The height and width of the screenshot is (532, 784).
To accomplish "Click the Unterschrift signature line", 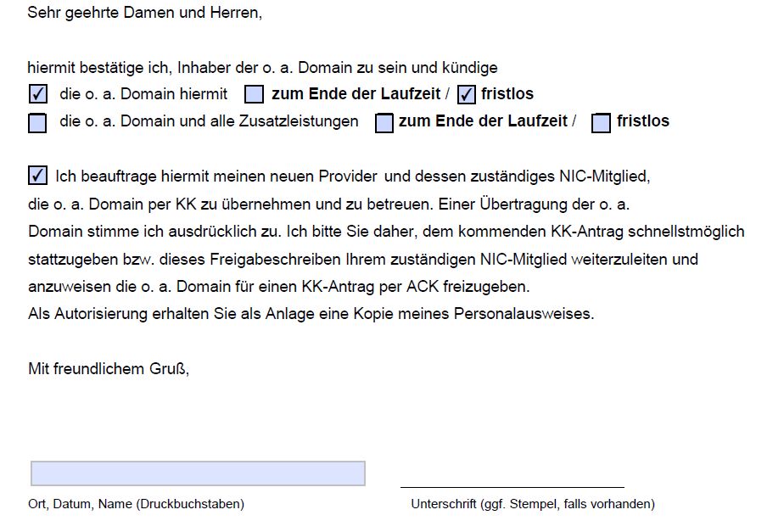I will (512, 485).
